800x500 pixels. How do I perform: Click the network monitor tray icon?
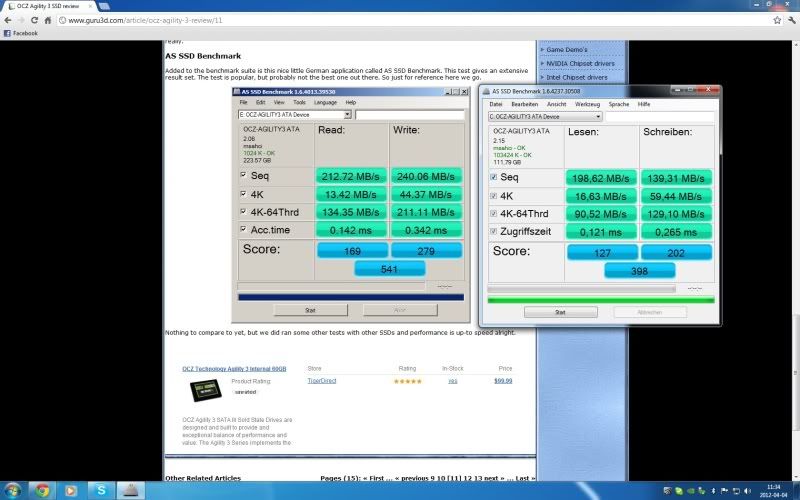tap(736, 491)
